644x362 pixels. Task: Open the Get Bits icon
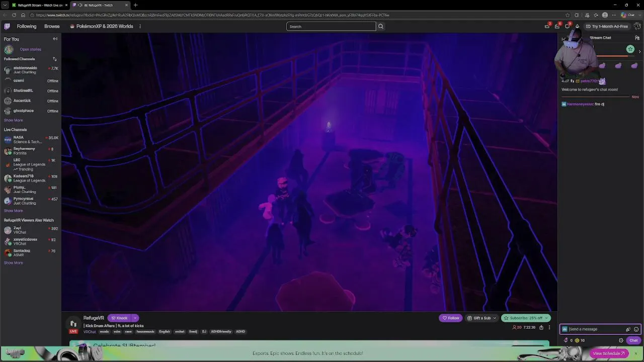[577, 26]
